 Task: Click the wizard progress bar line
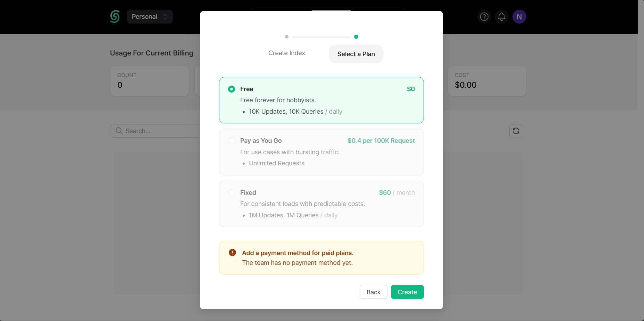tap(321, 37)
